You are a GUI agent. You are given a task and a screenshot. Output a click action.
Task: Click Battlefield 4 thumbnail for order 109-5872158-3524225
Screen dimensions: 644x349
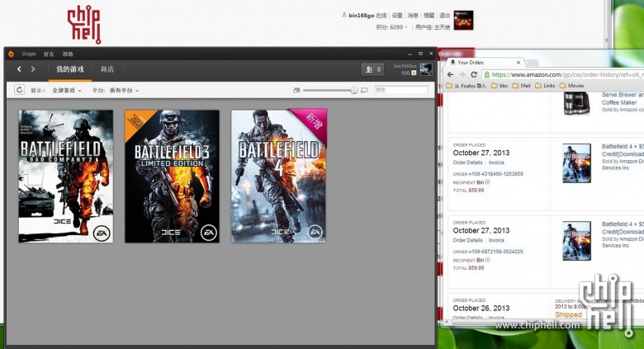coord(576,241)
